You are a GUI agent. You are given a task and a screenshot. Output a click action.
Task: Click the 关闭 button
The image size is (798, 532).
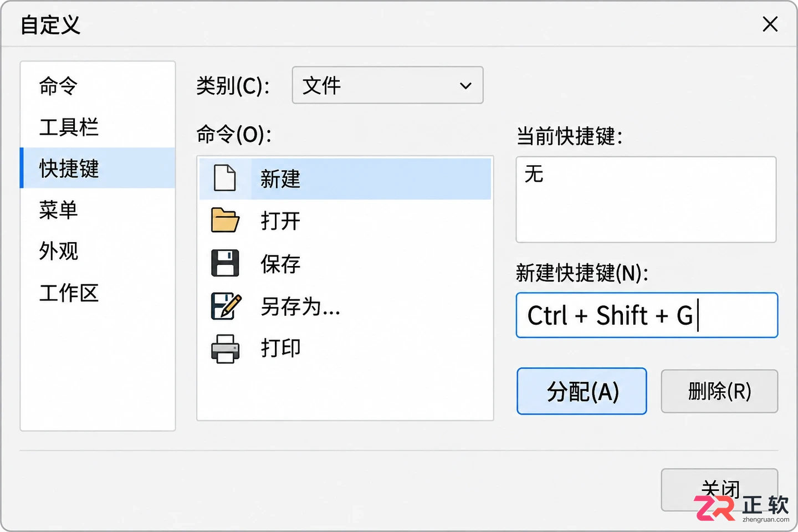(719, 490)
